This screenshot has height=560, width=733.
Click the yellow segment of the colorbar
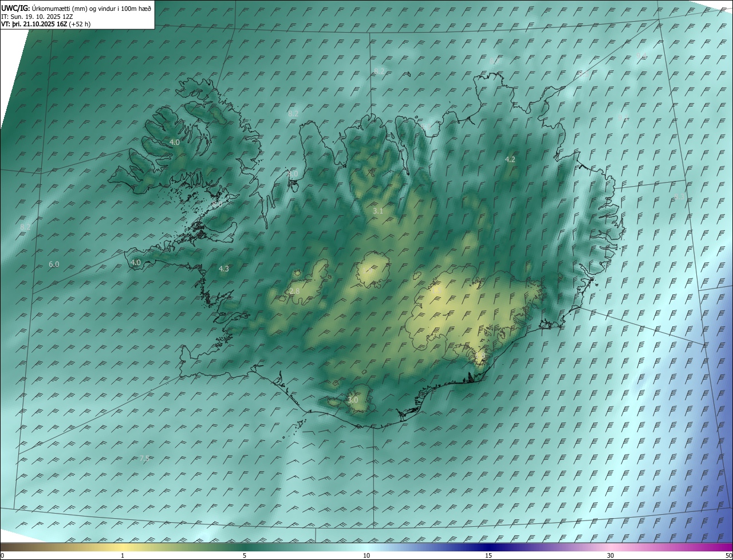pyautogui.click(x=123, y=547)
